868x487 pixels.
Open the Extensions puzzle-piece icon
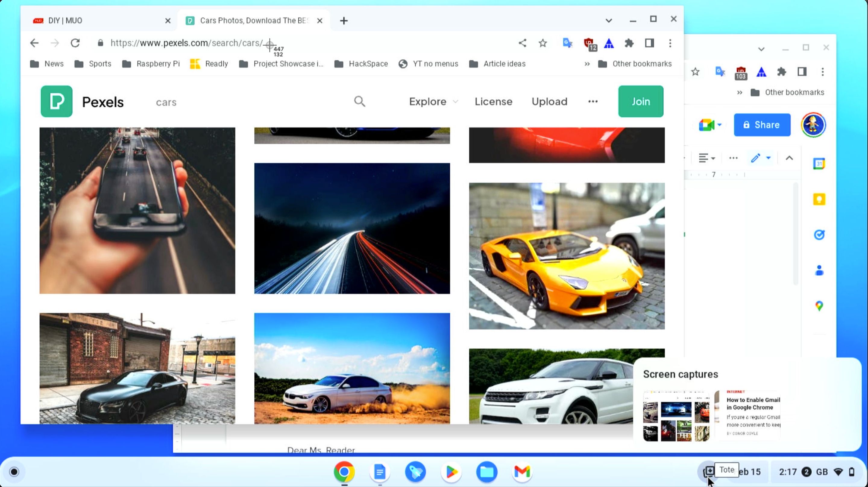pos(629,43)
